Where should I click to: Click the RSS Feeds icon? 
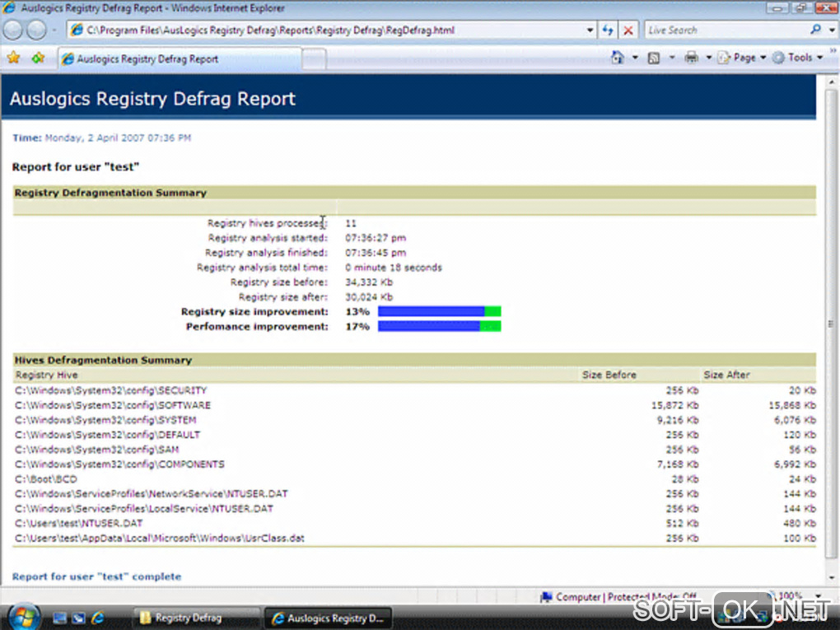(x=654, y=58)
